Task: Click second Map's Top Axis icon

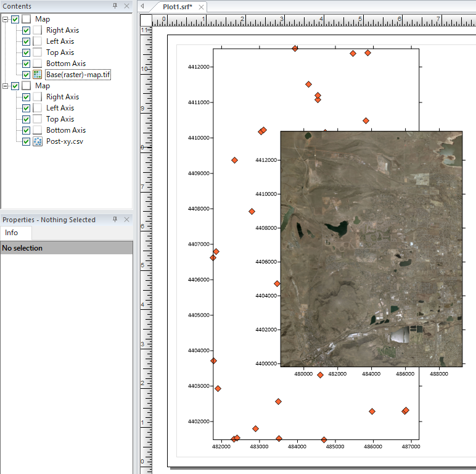Action: tap(38, 119)
